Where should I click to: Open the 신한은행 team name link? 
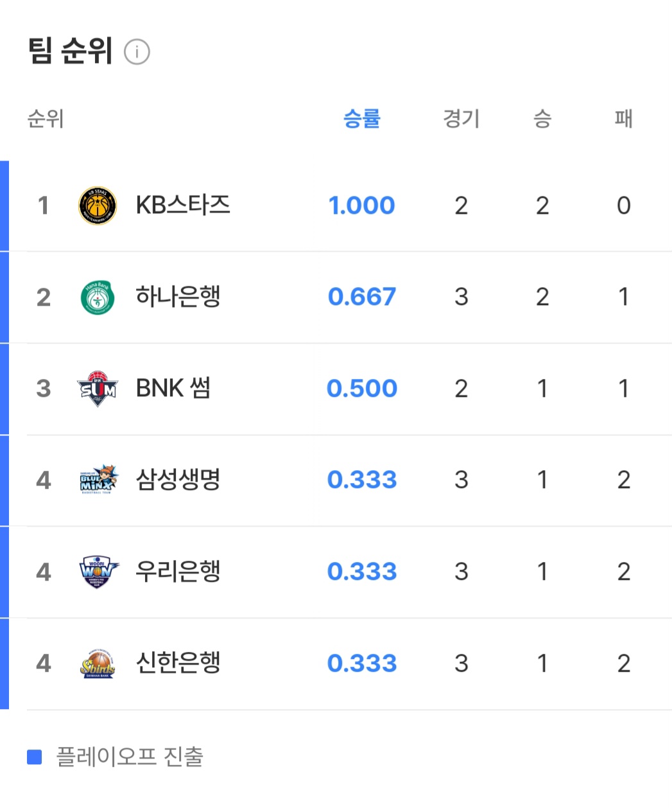[x=178, y=663]
